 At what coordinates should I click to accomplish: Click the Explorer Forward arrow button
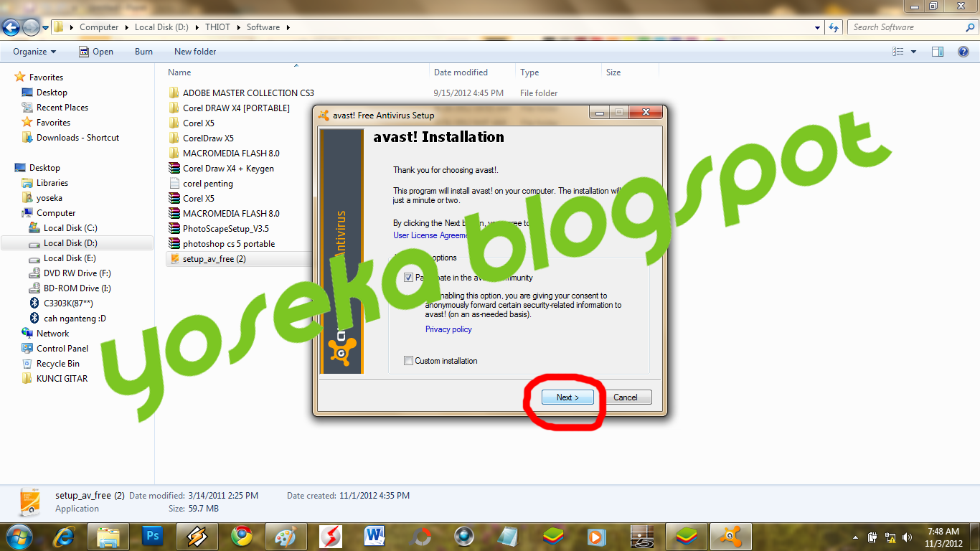[x=31, y=27]
